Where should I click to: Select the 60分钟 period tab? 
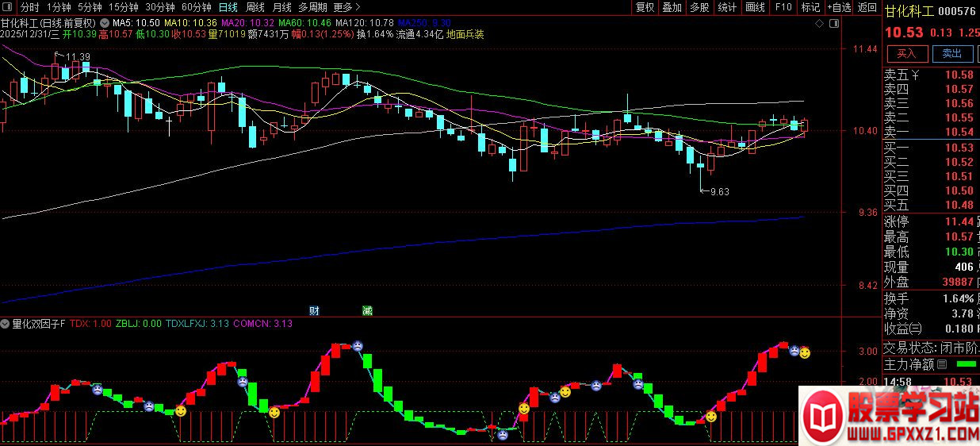(197, 7)
